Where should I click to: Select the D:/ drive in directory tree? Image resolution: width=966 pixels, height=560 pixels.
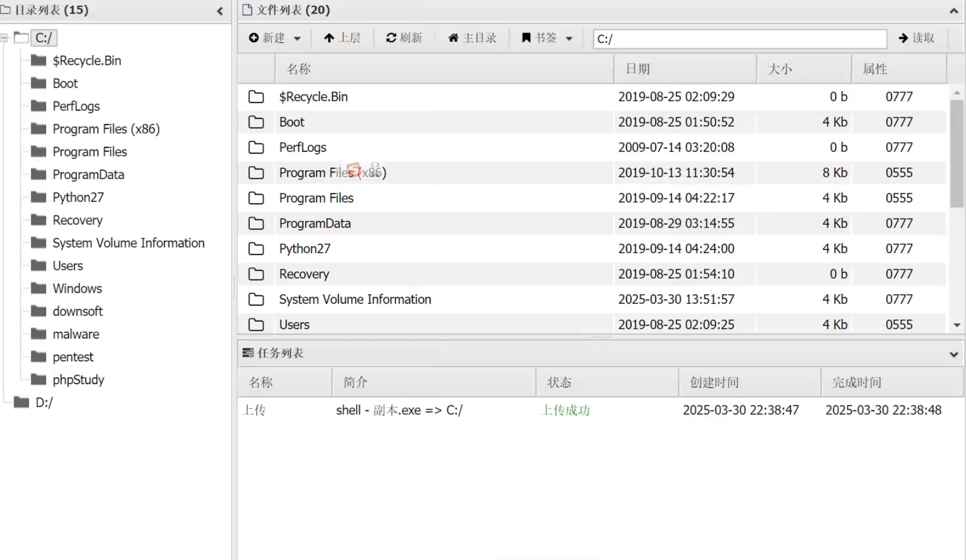click(44, 402)
